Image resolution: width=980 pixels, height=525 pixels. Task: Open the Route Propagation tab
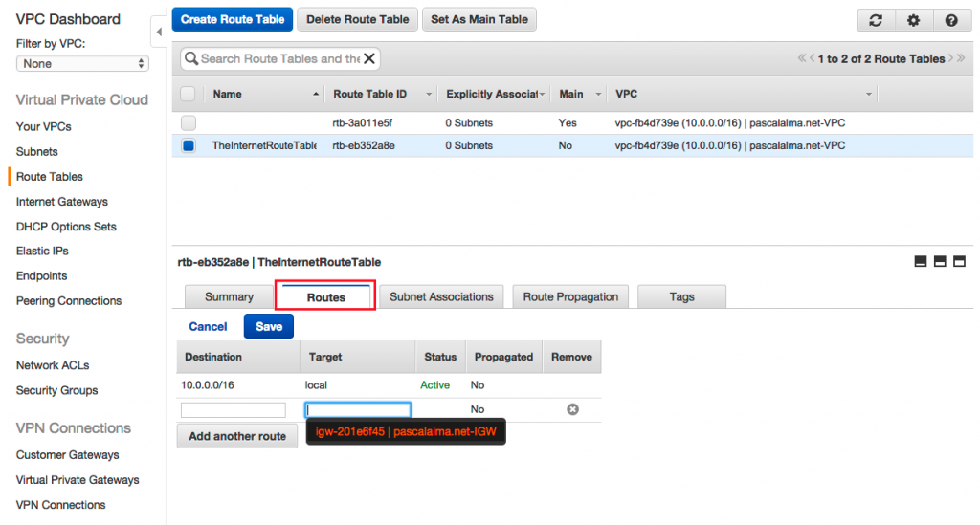570,297
